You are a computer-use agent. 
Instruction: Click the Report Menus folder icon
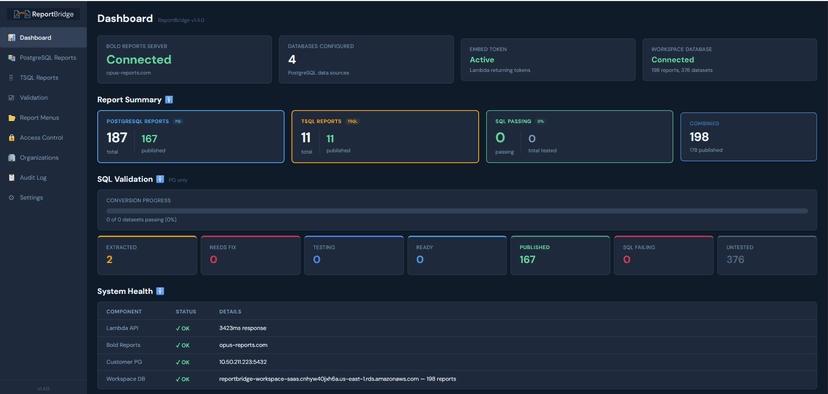11,118
